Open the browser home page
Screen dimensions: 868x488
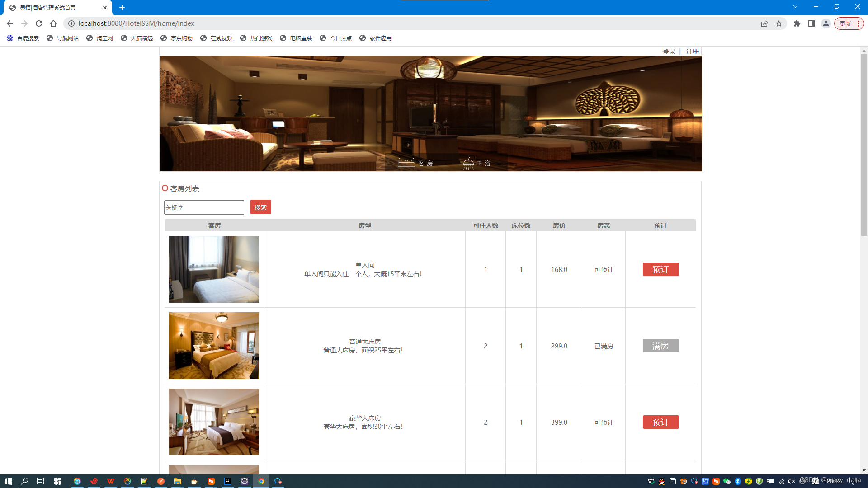point(53,23)
